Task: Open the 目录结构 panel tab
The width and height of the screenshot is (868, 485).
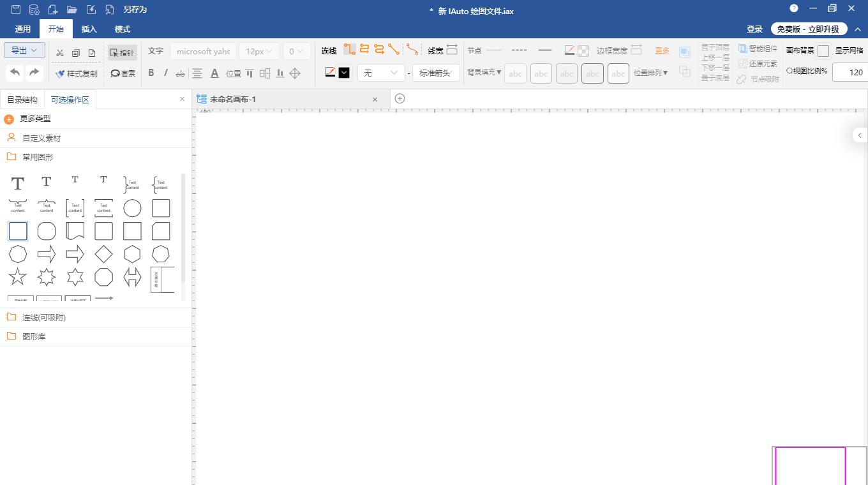Action: coord(22,100)
